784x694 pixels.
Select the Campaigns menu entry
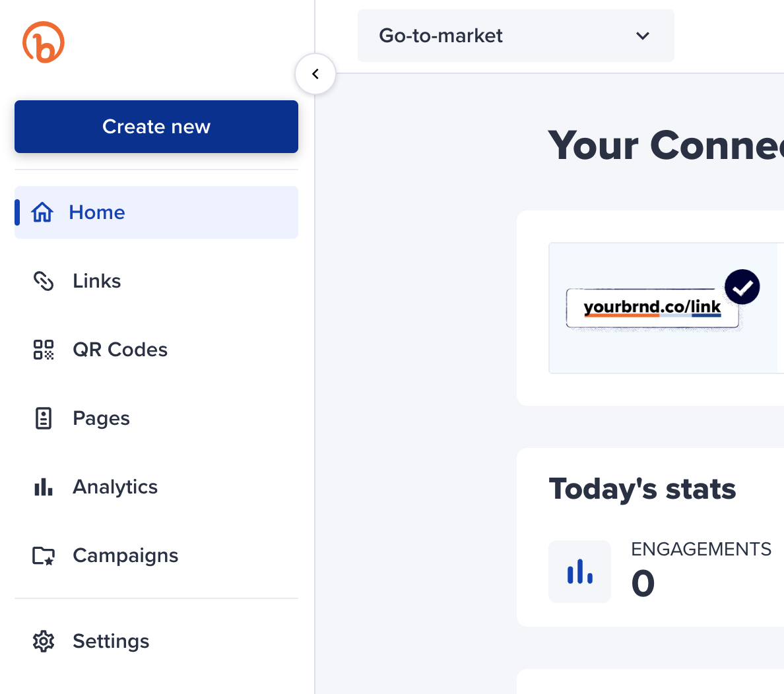tap(156, 555)
